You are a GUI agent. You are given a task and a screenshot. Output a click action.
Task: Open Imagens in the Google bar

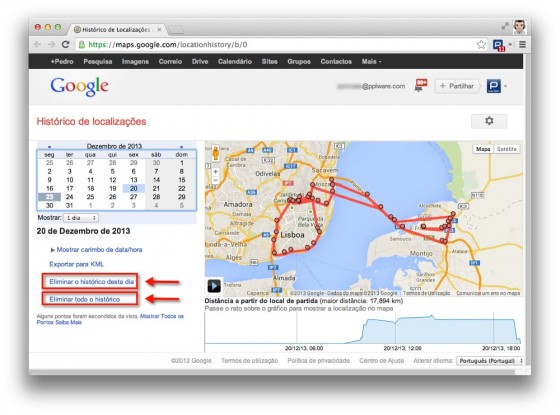tap(135, 61)
